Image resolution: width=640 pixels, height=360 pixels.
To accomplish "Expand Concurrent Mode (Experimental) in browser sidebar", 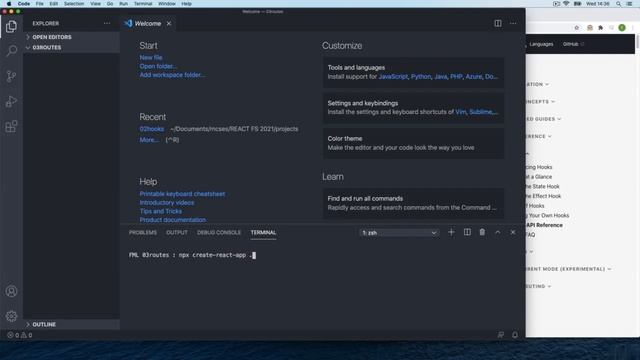I will click(x=568, y=269).
